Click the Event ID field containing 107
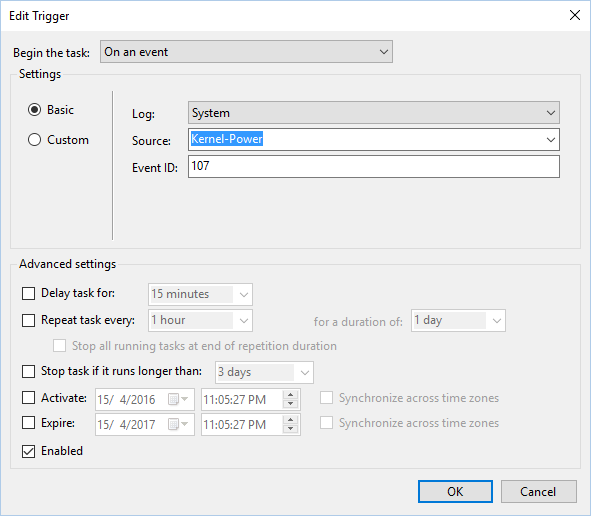The height and width of the screenshot is (516, 591). coord(374,167)
